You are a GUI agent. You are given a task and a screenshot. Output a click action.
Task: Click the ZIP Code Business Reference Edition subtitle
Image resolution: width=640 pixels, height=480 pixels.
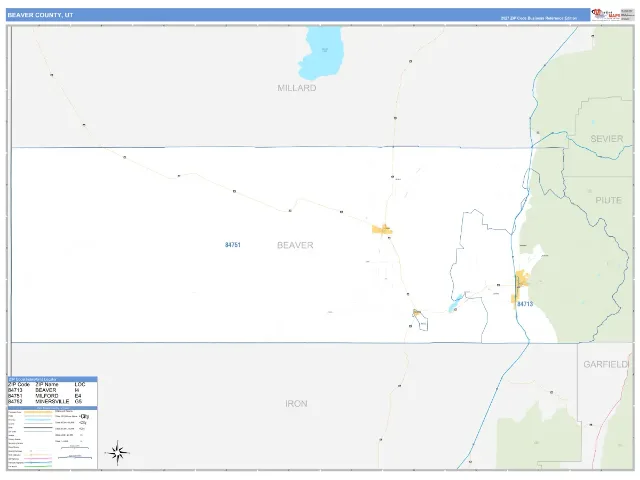[x=539, y=18]
